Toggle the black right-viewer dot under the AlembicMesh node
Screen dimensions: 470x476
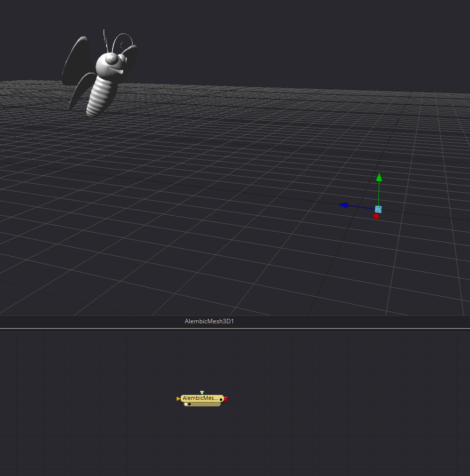pyautogui.click(x=189, y=404)
